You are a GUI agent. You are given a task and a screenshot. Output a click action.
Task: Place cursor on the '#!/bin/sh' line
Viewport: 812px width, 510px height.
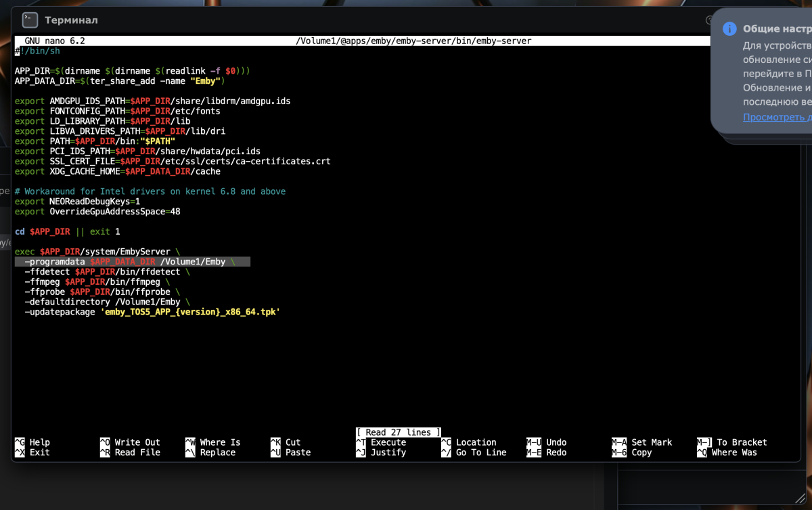tap(37, 51)
